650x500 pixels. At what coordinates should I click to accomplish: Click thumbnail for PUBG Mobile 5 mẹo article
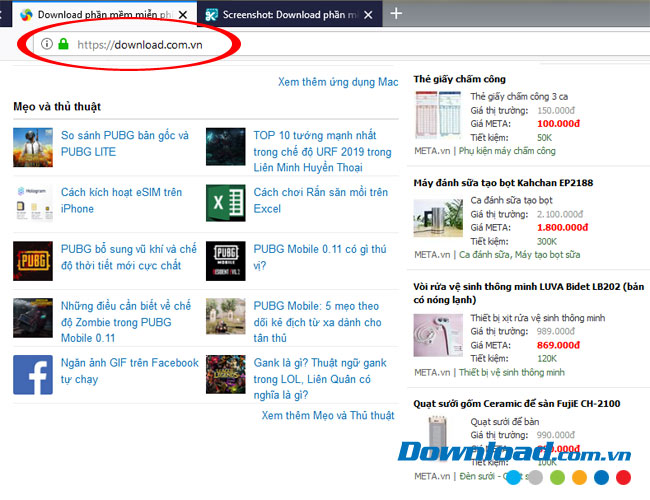click(x=226, y=316)
